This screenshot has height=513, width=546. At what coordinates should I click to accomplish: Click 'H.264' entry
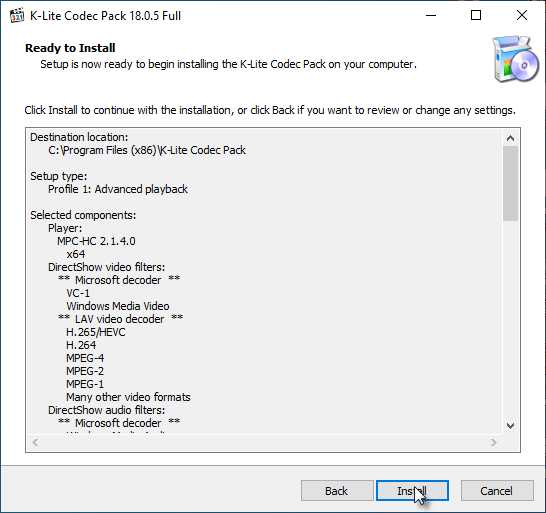pos(81,345)
